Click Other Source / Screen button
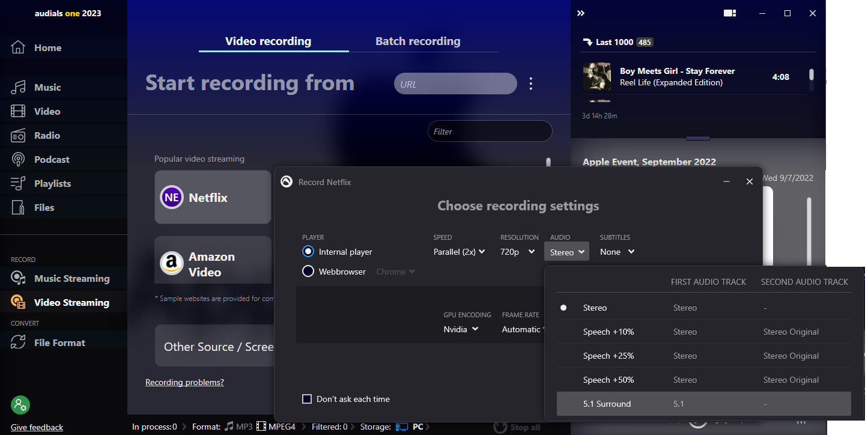The image size is (868, 435). (x=214, y=346)
